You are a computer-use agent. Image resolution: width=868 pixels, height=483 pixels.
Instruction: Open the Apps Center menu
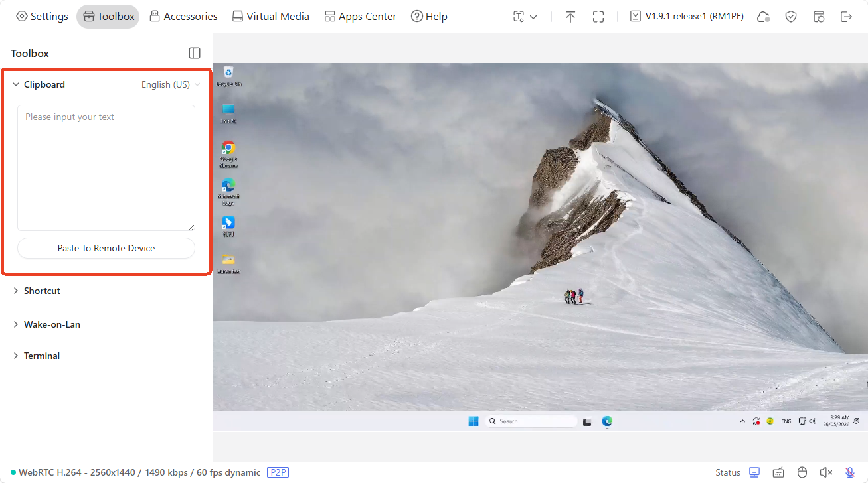pos(360,17)
